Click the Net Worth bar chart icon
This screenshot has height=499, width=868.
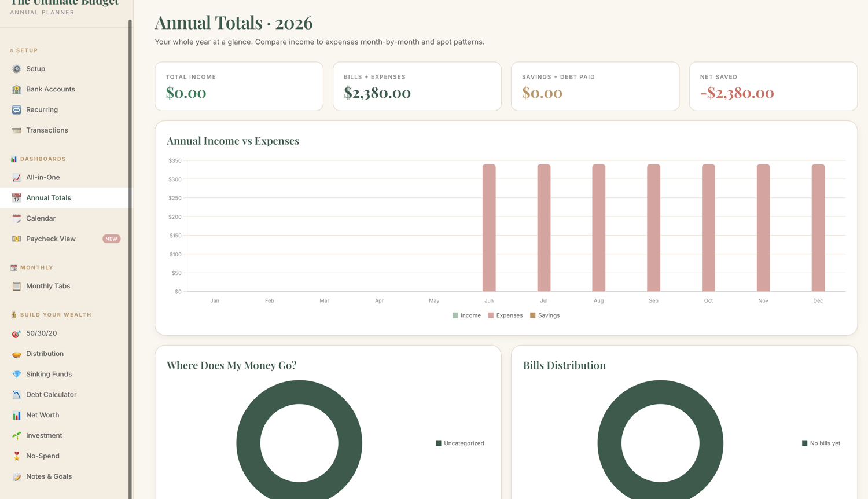tap(16, 415)
